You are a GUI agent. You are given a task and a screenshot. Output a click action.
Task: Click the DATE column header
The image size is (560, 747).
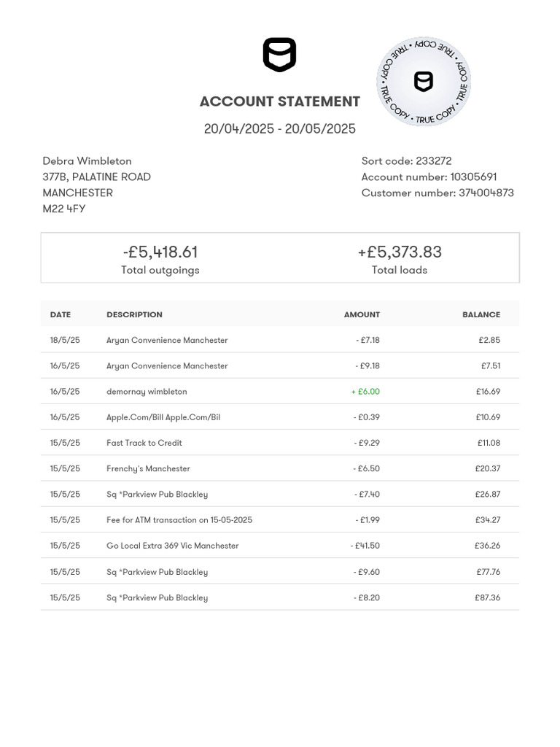click(61, 314)
